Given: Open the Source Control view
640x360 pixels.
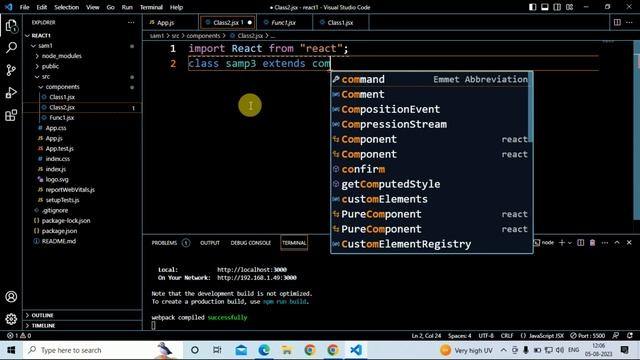Looking at the screenshot, I should pyautogui.click(x=11, y=70).
